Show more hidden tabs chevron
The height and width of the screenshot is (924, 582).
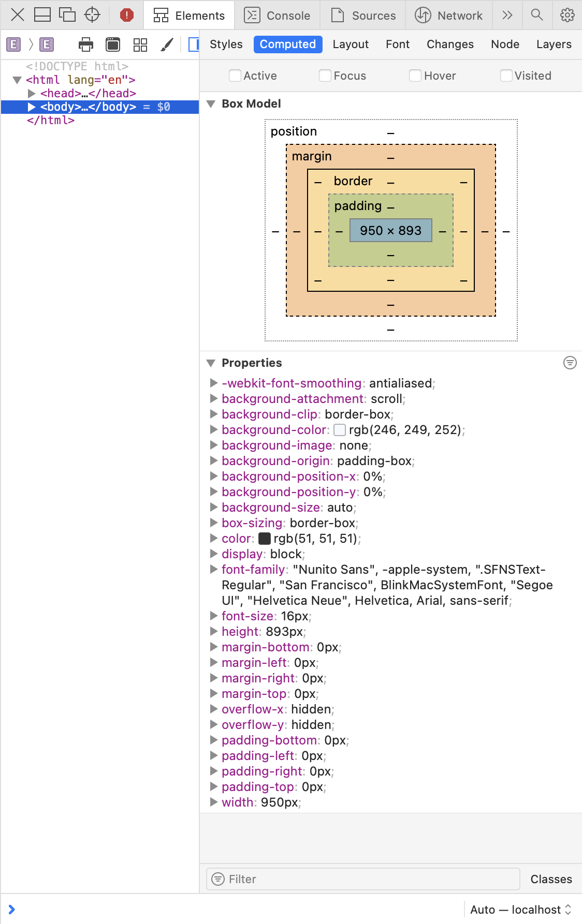pos(507,15)
